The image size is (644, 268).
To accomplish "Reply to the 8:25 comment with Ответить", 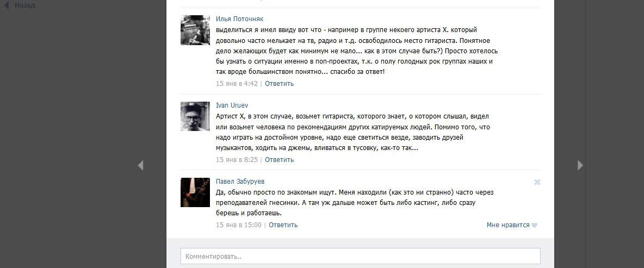I will point(279,159).
